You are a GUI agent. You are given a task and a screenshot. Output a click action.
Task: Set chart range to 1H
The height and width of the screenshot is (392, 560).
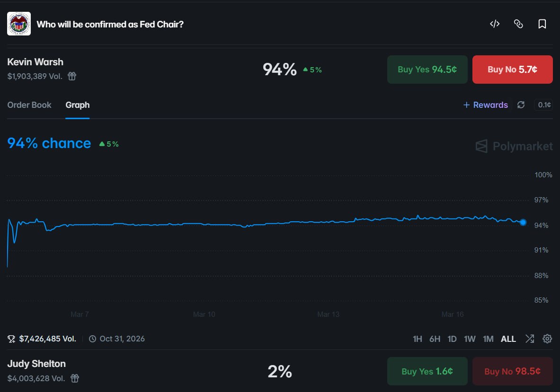(417, 339)
